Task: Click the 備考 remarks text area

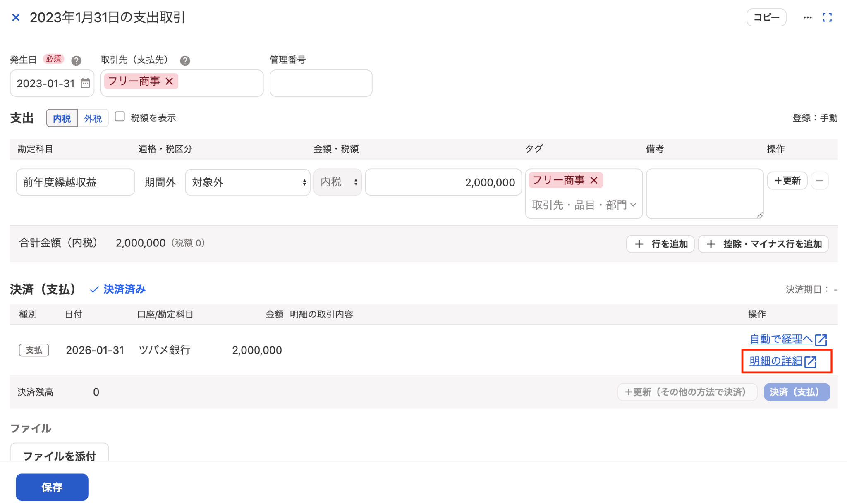Action: (705, 193)
